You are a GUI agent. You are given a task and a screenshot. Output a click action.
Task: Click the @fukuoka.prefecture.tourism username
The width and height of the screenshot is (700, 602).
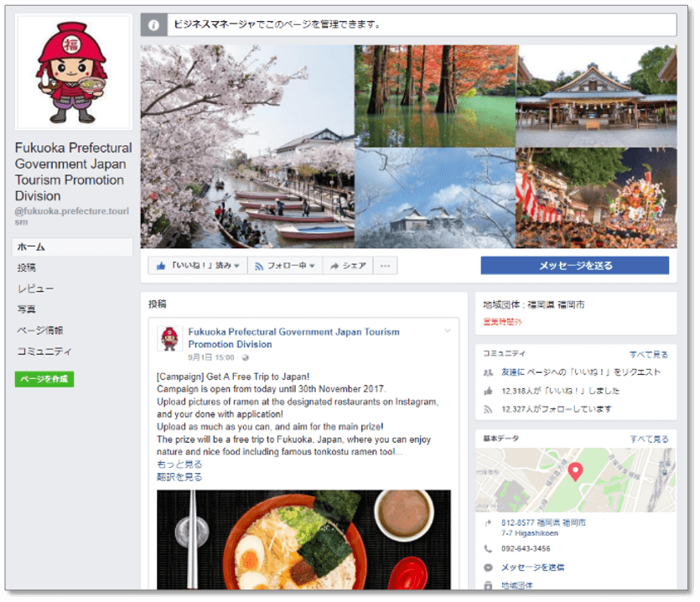(x=72, y=216)
